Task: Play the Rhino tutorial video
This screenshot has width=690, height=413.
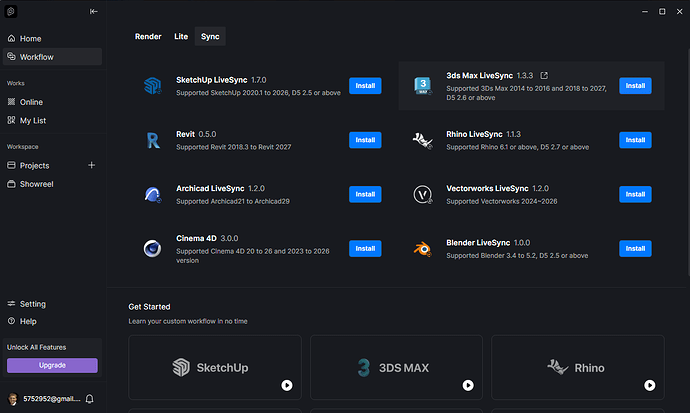Action: 650,385
